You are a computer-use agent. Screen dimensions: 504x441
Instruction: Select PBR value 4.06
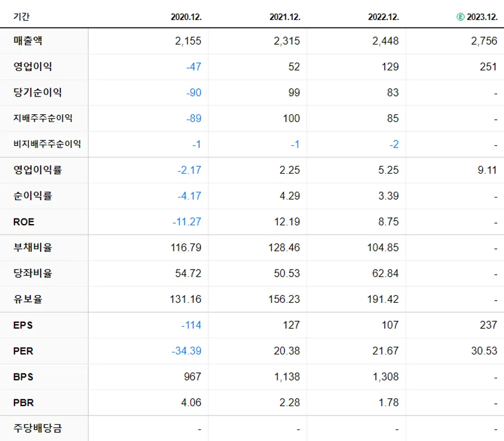191,403
